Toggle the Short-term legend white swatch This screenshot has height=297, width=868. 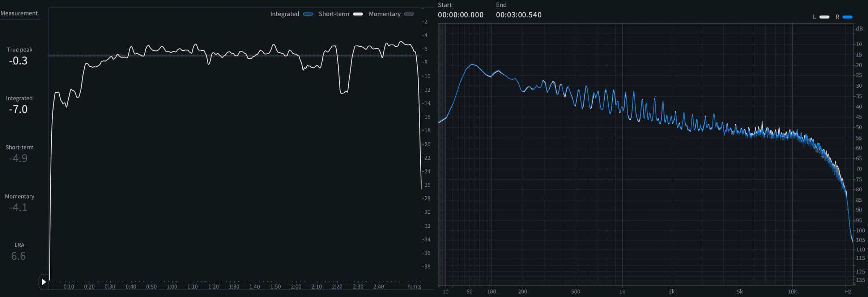[358, 14]
